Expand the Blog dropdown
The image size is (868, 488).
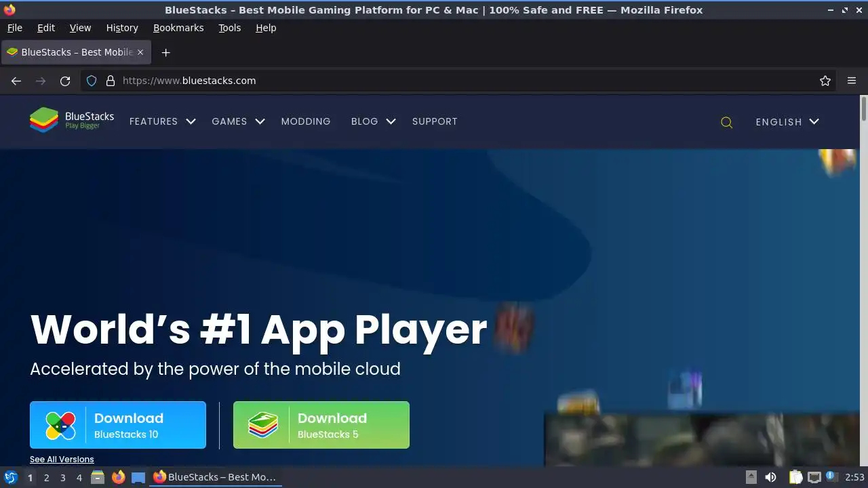click(x=373, y=121)
